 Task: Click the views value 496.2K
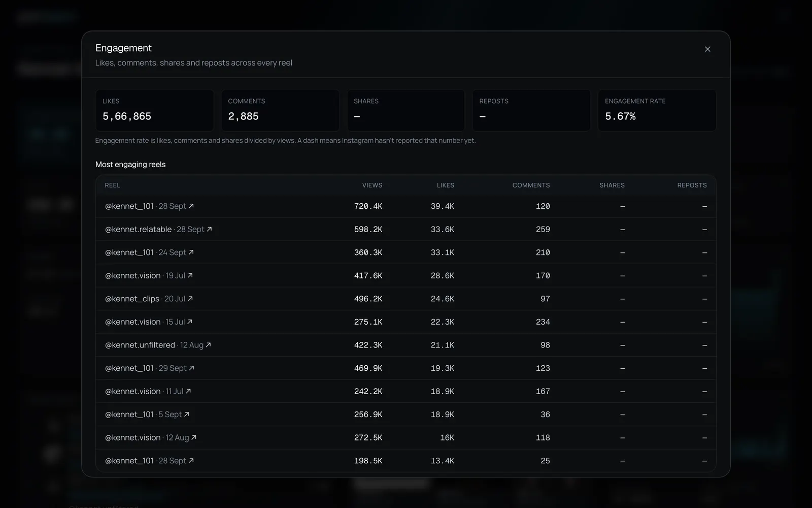pos(368,299)
